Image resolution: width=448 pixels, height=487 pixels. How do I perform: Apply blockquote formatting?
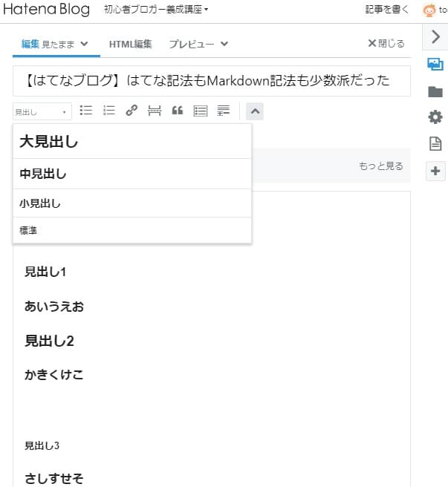tap(178, 111)
